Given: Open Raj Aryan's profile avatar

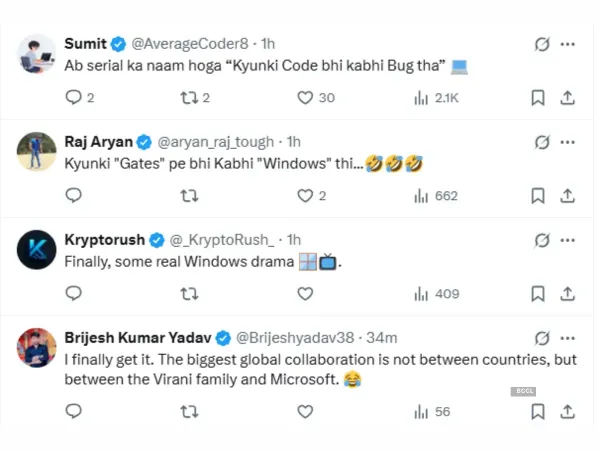Looking at the screenshot, I should point(37,151).
